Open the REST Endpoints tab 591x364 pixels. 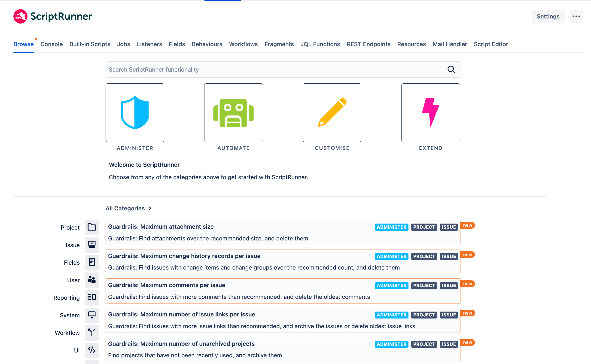click(x=369, y=44)
